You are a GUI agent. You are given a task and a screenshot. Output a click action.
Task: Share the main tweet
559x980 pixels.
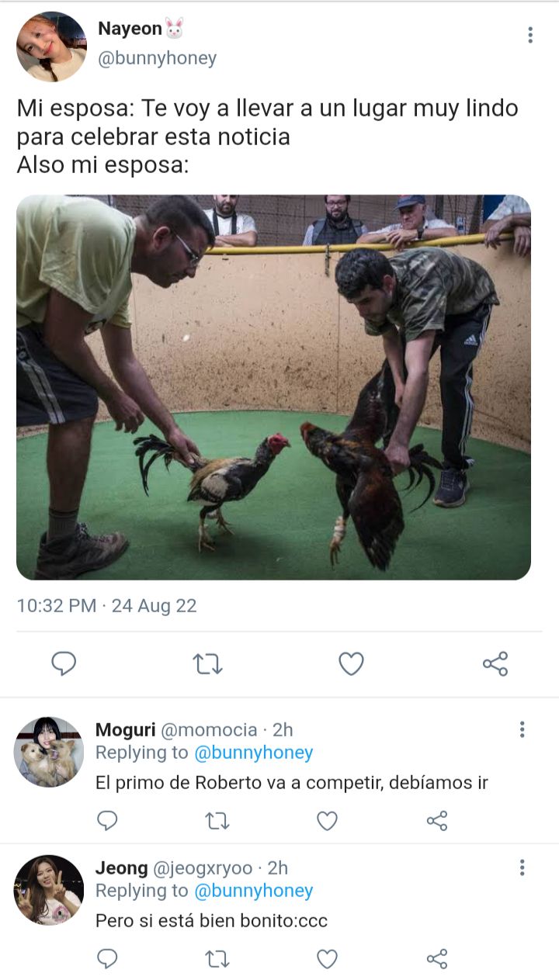[495, 664]
